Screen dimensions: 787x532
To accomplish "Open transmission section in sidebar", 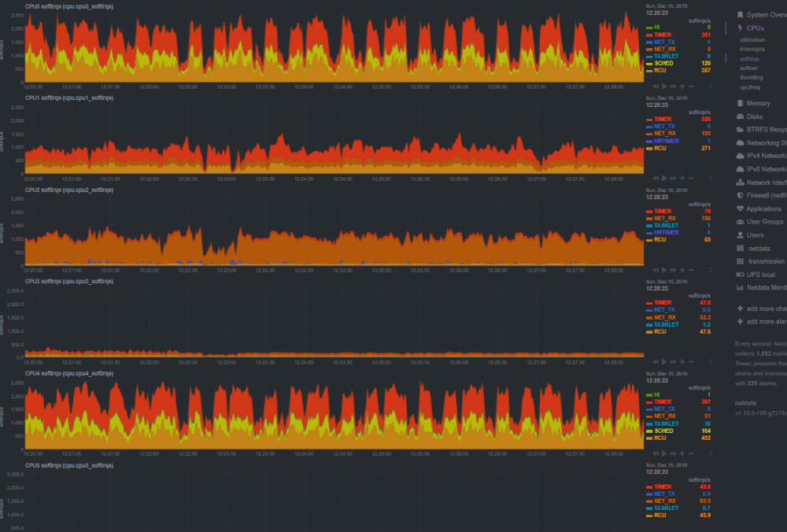I will click(x=766, y=261).
